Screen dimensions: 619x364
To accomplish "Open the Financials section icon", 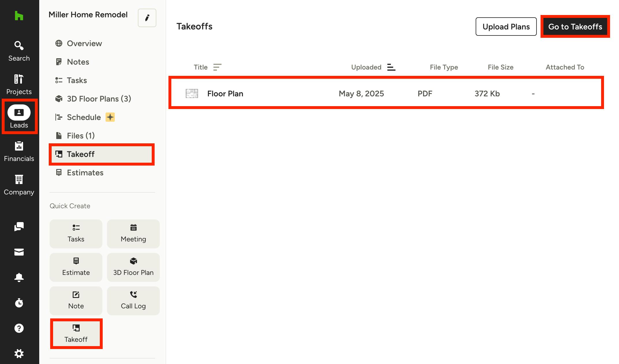I will [x=19, y=151].
